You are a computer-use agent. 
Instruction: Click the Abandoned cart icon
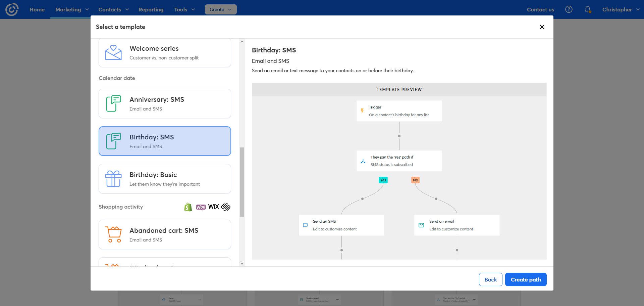(x=114, y=234)
